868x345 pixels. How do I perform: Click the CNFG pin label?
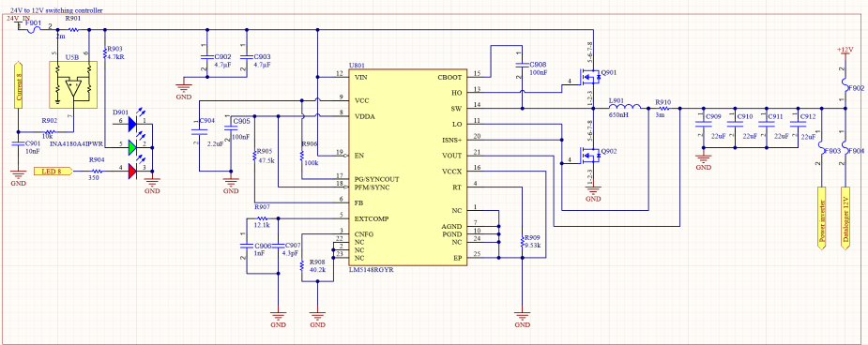(x=364, y=234)
